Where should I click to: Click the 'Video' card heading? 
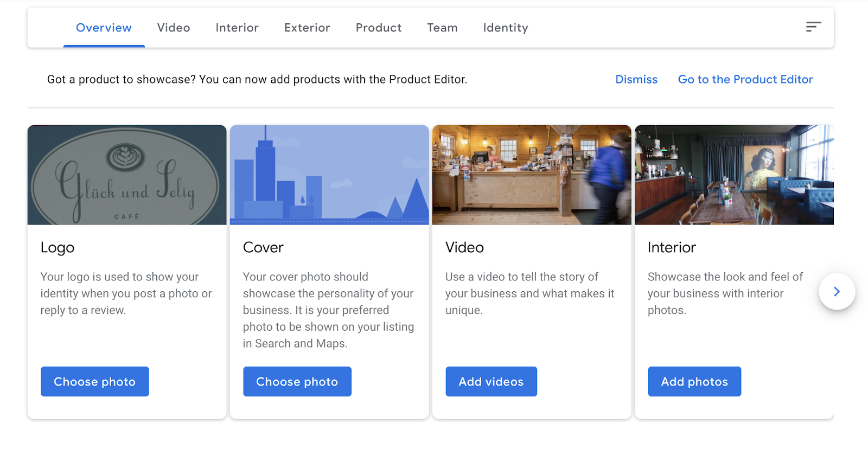(x=464, y=248)
